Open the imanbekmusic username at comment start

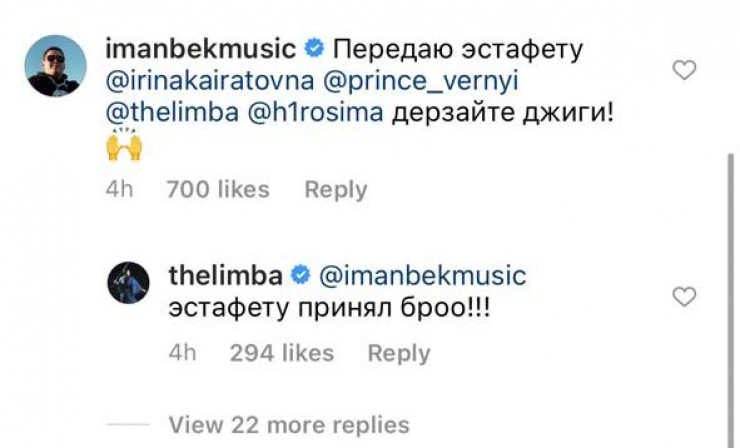(198, 47)
